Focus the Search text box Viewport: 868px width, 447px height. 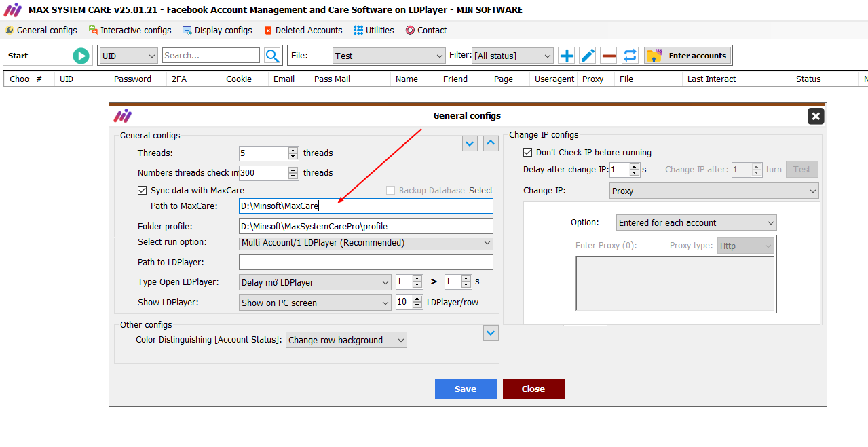(211, 56)
